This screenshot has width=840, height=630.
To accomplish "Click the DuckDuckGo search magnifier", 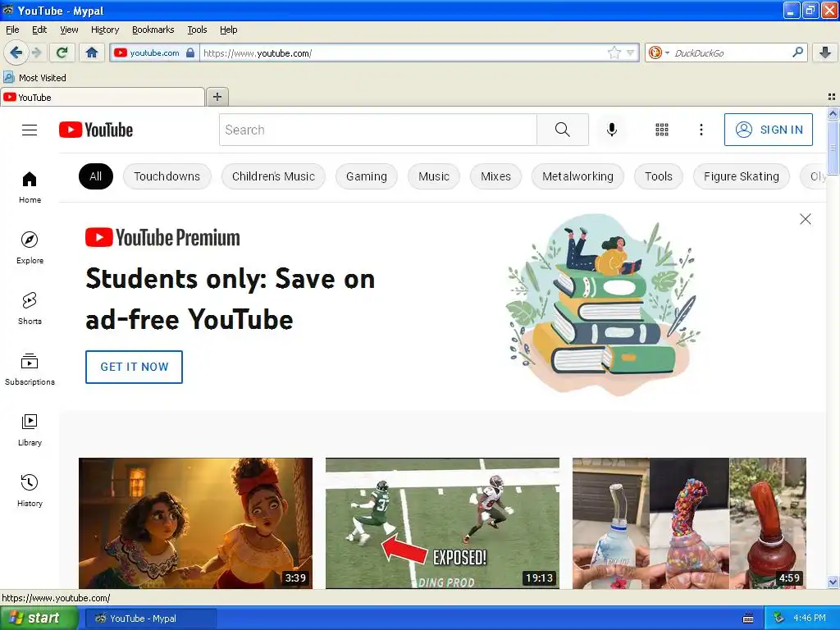I will pos(797,52).
